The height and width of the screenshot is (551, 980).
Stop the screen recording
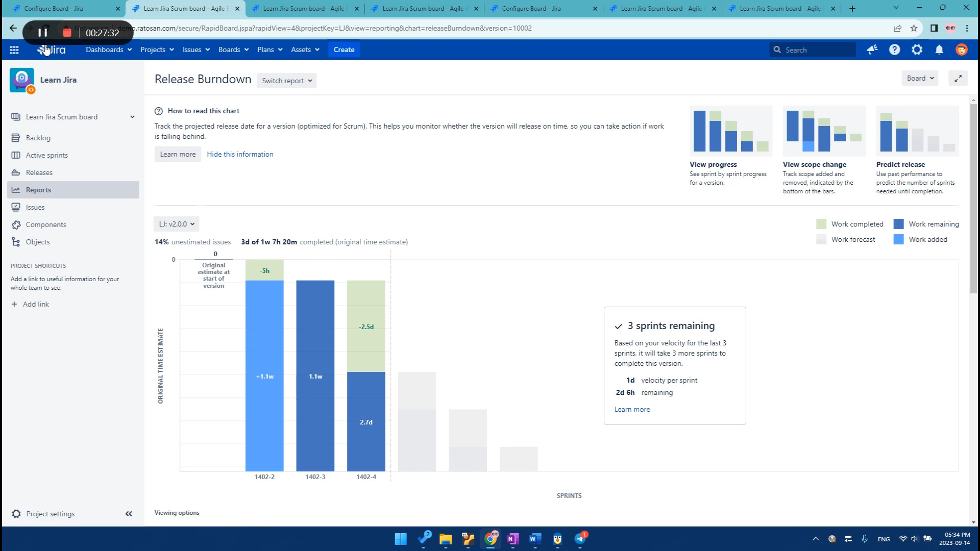67,32
